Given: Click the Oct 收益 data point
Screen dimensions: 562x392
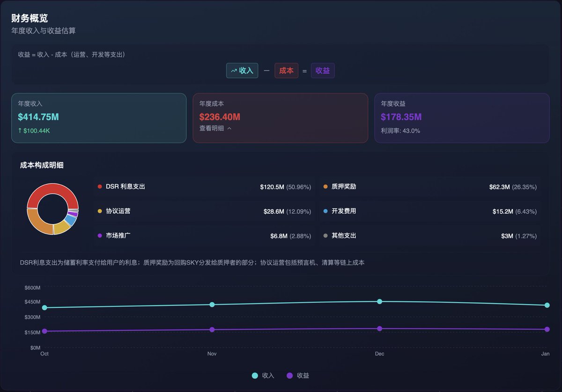Looking at the screenshot, I should [x=44, y=331].
